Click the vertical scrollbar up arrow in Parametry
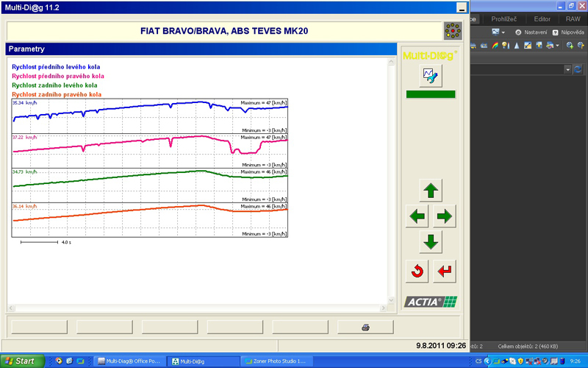 (391, 62)
